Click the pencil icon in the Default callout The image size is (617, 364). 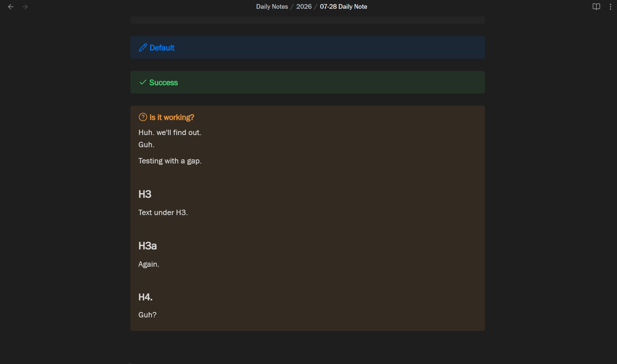[x=143, y=48]
